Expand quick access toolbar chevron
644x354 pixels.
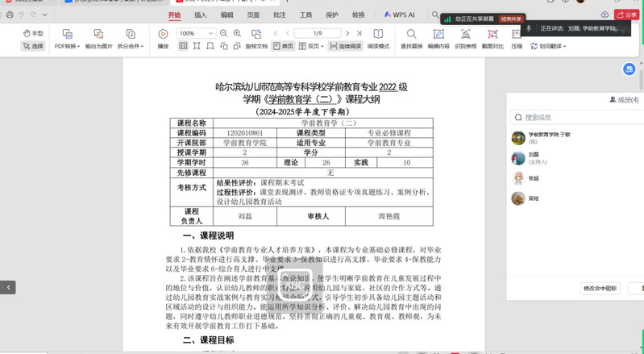[45, 15]
